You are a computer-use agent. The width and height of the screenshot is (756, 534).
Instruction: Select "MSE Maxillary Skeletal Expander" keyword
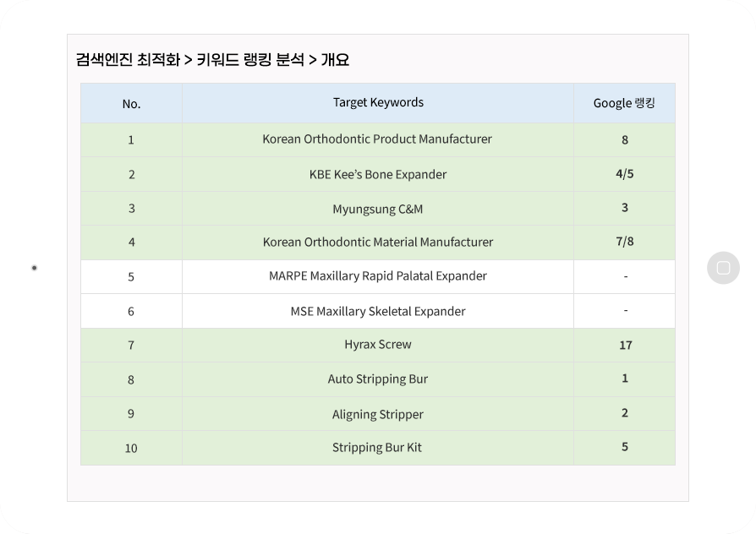378,311
